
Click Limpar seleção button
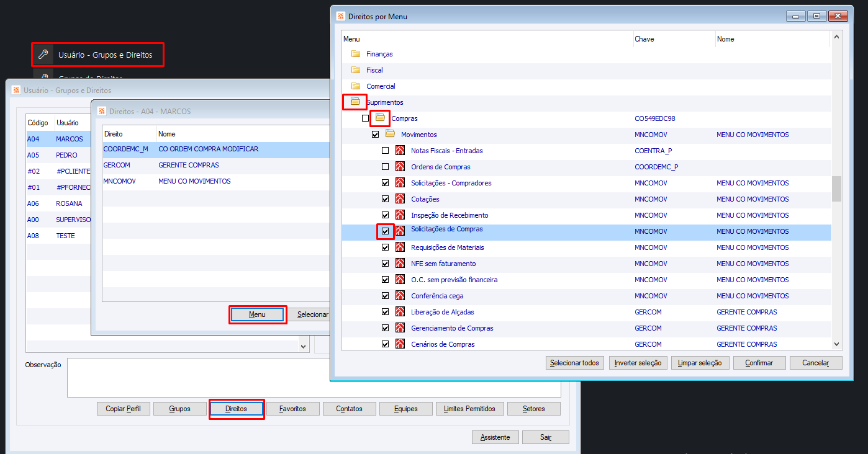click(699, 363)
